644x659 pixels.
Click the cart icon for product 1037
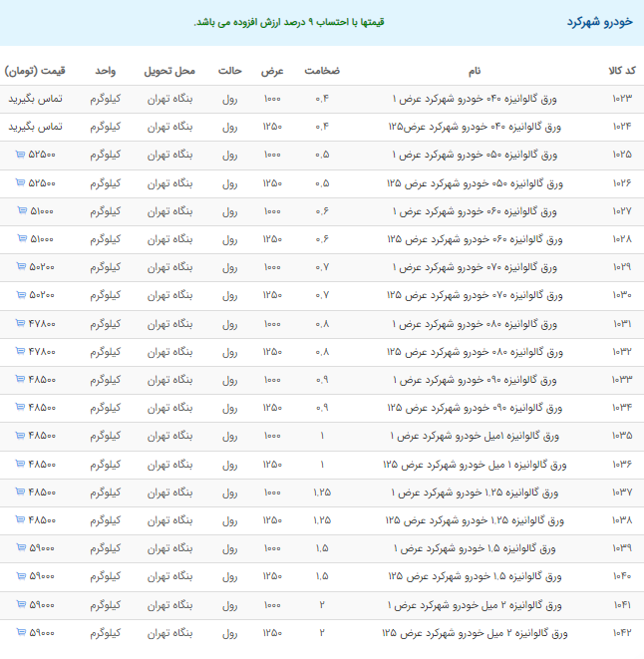[21, 492]
